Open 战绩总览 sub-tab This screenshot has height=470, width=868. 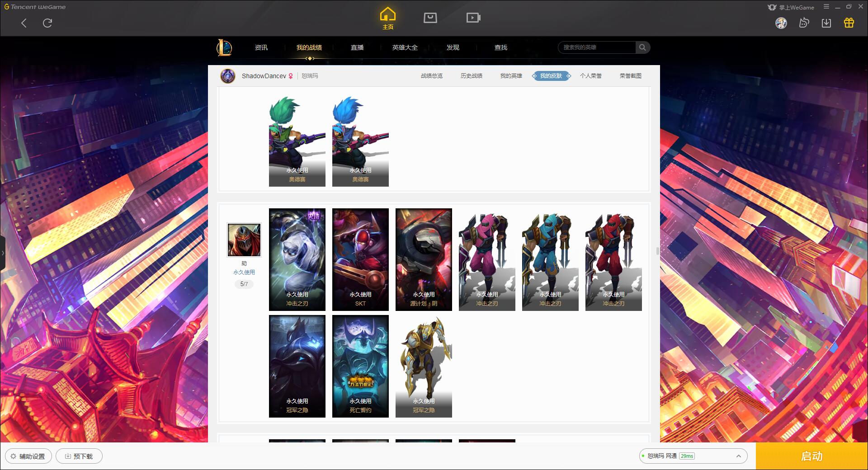point(432,76)
